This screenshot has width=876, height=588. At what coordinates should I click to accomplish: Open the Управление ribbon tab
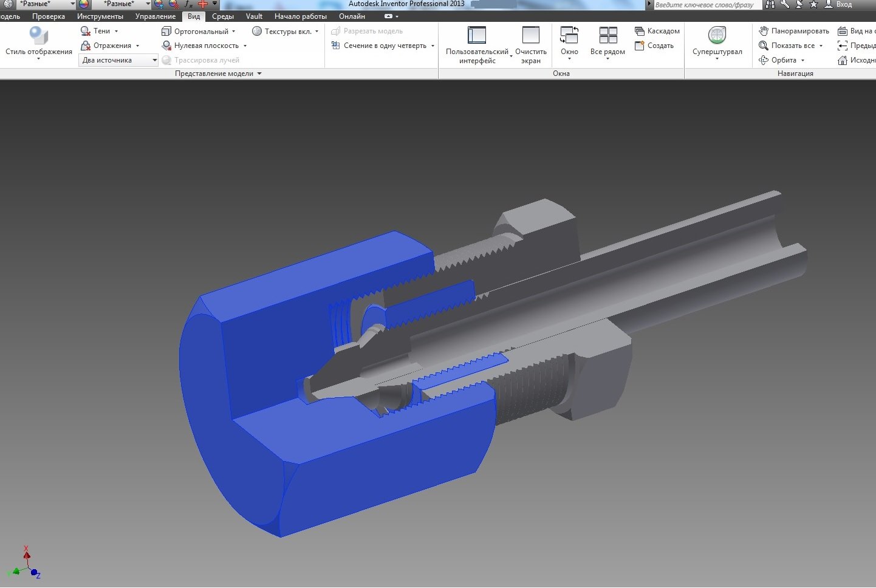[155, 16]
